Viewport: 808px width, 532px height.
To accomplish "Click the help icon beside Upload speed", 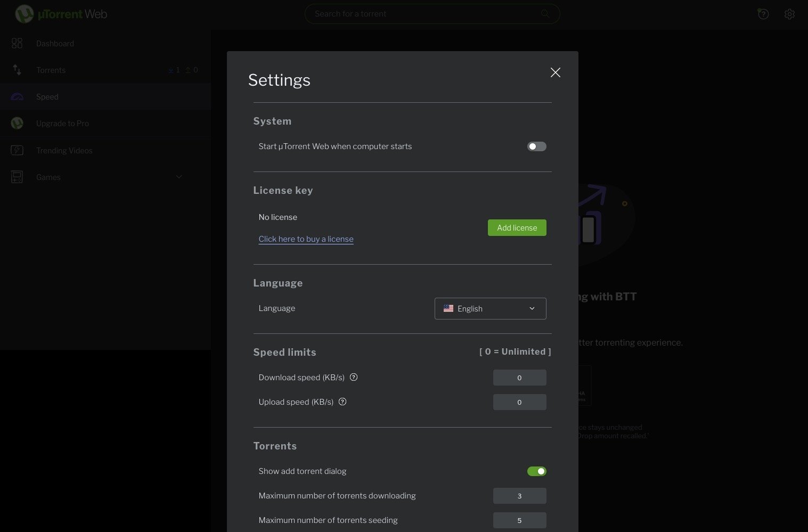I will pyautogui.click(x=342, y=402).
